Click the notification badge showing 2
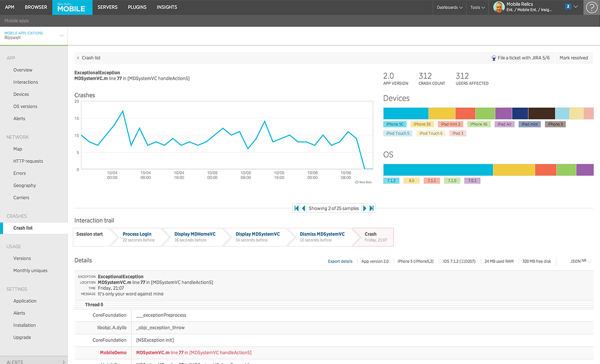Screen dimensions: 600x364 click(x=568, y=6)
